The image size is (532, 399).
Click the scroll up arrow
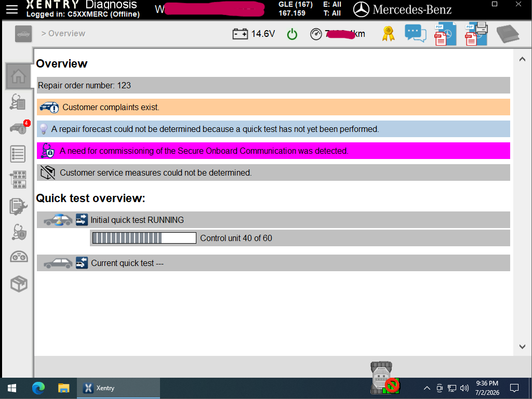[x=522, y=59]
